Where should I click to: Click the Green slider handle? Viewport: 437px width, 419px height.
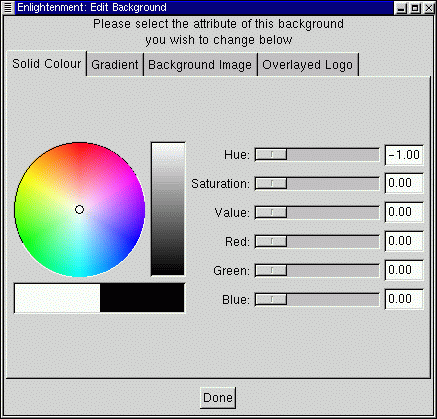click(271, 270)
